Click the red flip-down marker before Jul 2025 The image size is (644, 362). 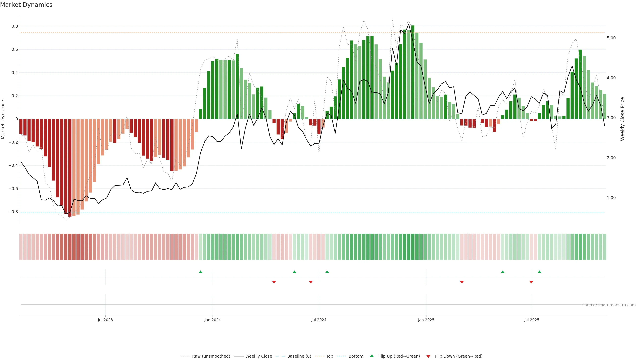coord(531,282)
